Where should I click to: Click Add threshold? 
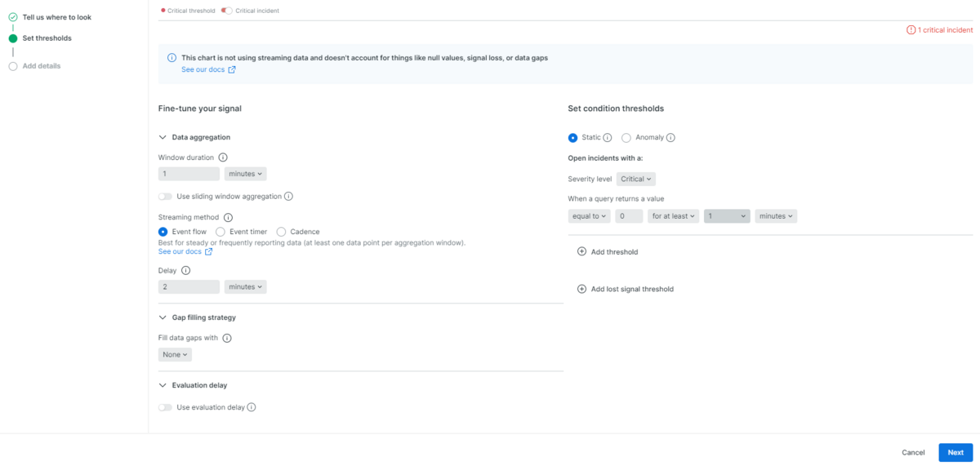click(614, 252)
